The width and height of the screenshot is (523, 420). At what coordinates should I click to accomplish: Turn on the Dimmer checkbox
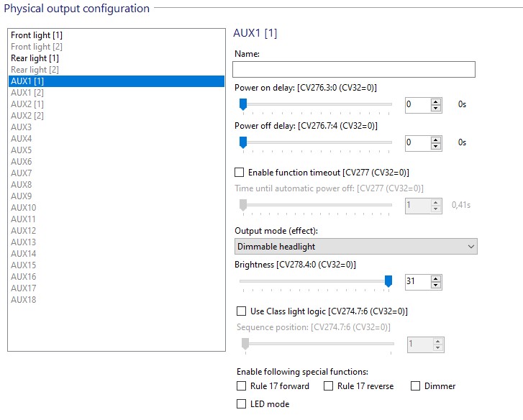coord(415,386)
